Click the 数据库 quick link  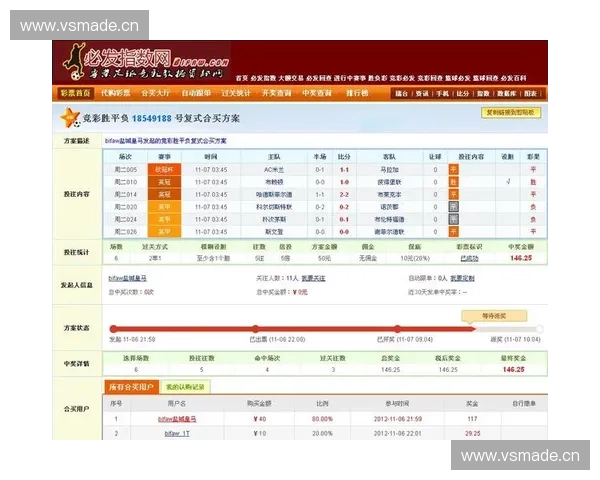point(507,93)
